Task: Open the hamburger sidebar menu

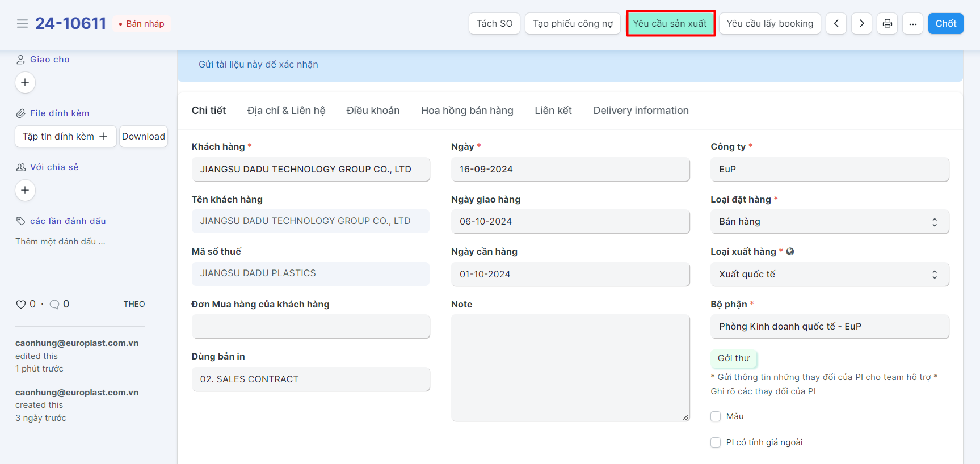Action: coord(22,23)
